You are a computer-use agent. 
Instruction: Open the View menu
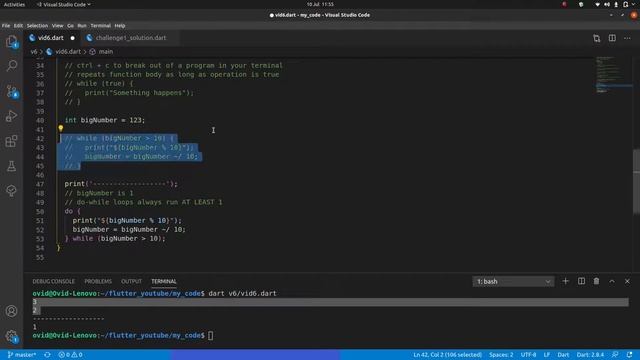pos(58,25)
